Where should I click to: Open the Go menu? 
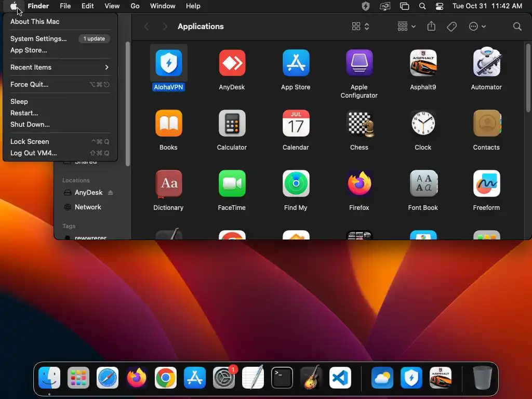point(135,6)
